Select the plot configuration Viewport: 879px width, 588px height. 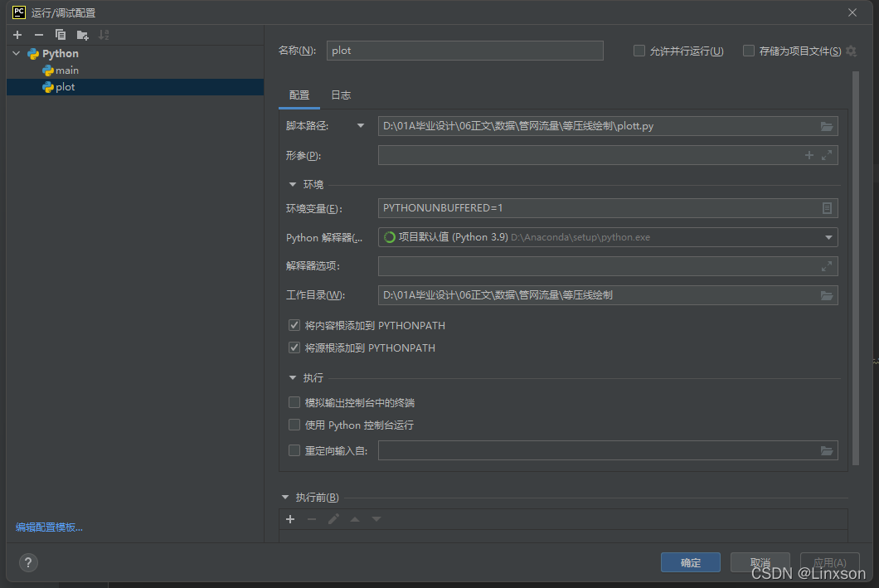[x=135, y=87]
